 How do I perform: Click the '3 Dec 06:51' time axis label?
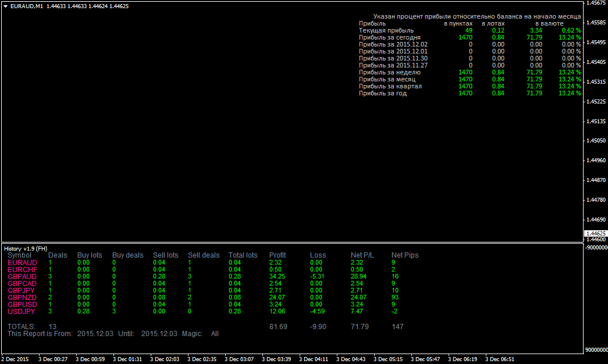(x=499, y=359)
